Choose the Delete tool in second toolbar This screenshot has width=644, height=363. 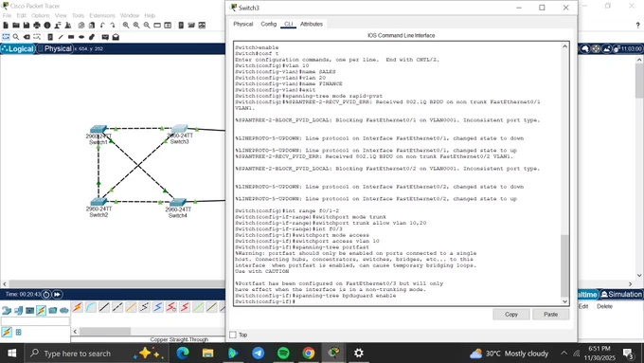click(x=27, y=37)
